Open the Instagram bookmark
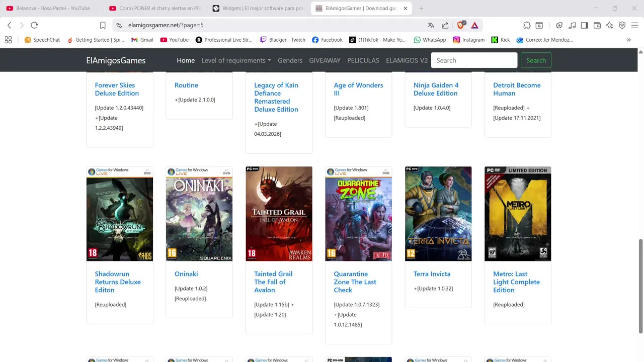This screenshot has width=644, height=362. tap(468, 40)
